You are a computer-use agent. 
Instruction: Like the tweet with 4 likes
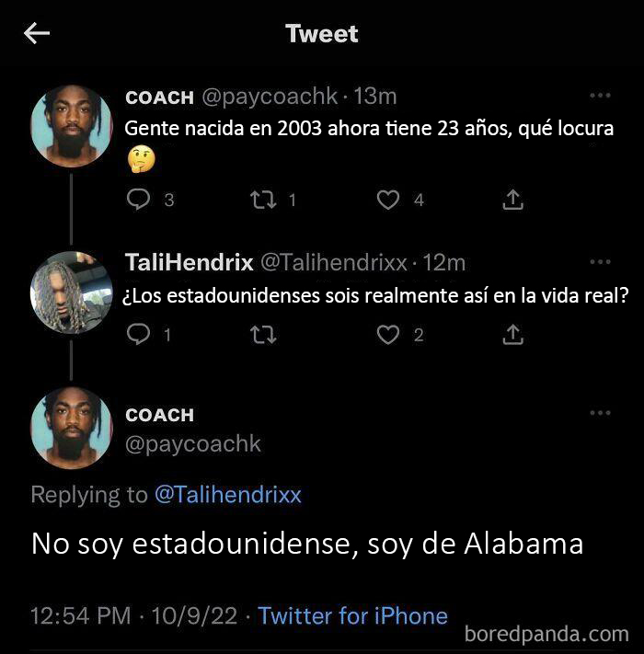tap(388, 199)
